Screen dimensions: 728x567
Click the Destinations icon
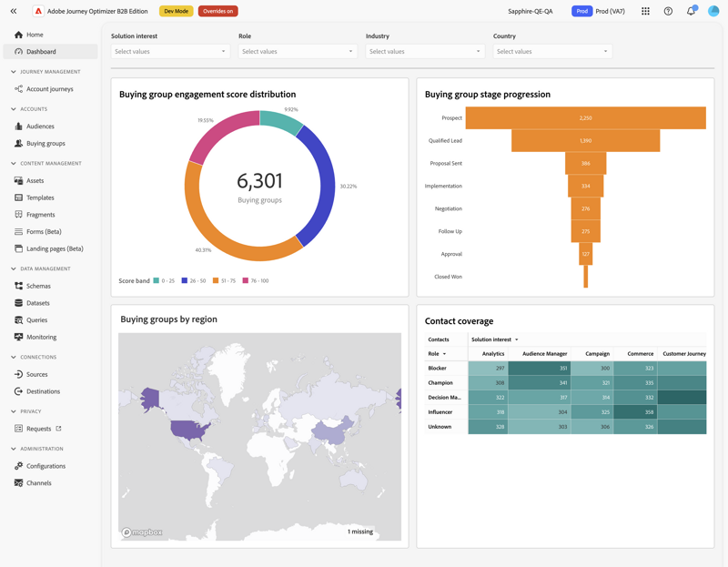tap(18, 391)
